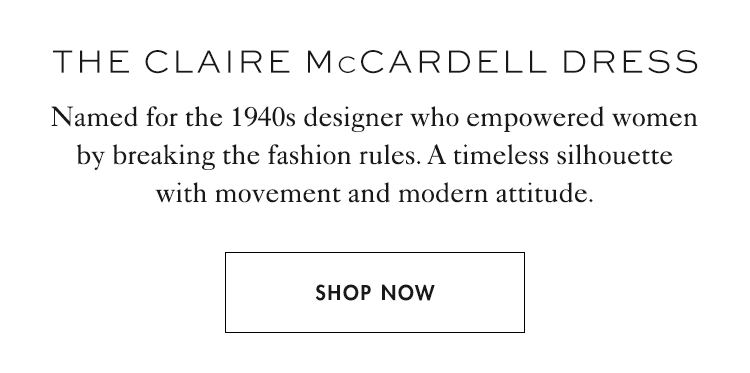Click the word THE in heading
Screen dimensions: 750x373
91,62
